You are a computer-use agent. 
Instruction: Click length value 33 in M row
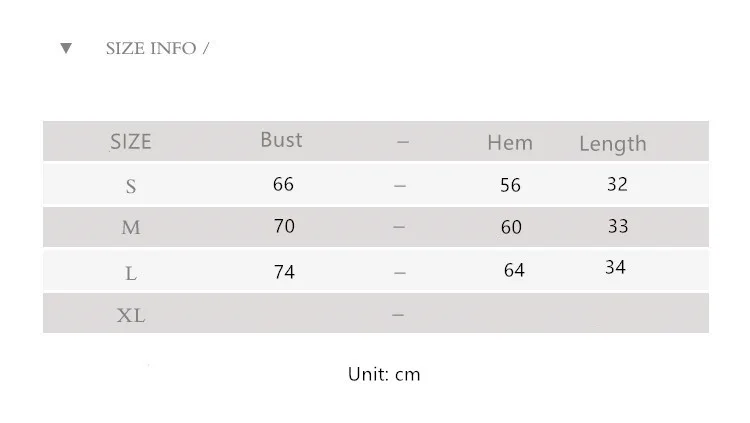click(x=618, y=226)
